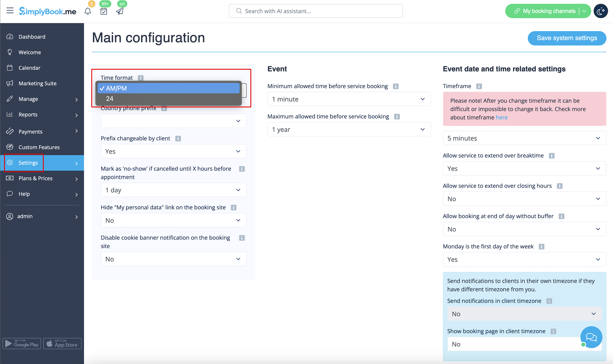Click the App Store badge
The height and width of the screenshot is (364, 613).
62,343
